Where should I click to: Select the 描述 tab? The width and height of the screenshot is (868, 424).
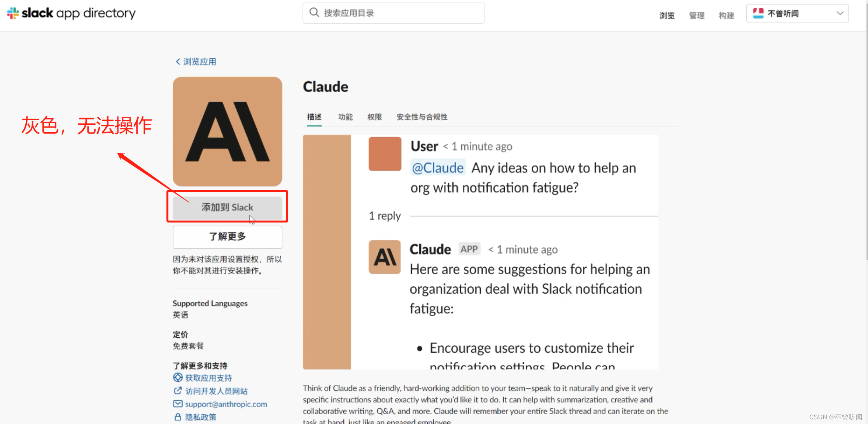coord(314,117)
